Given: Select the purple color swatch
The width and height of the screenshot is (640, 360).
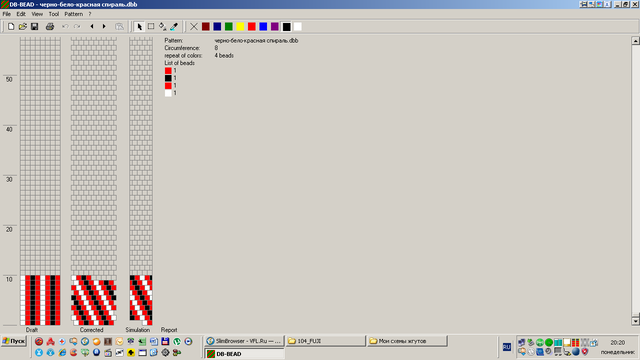Looking at the screenshot, I should (x=275, y=27).
